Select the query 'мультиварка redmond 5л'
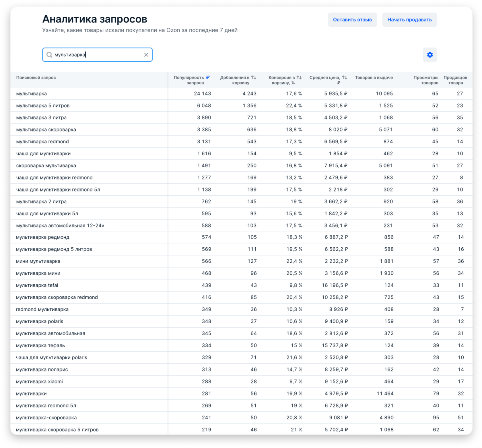The image size is (482, 448). click(46, 406)
